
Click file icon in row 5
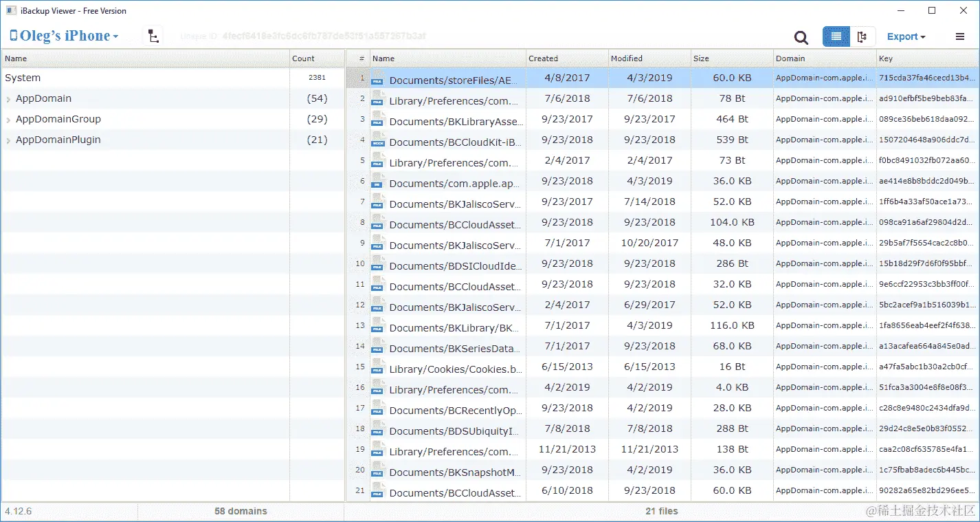(378, 160)
